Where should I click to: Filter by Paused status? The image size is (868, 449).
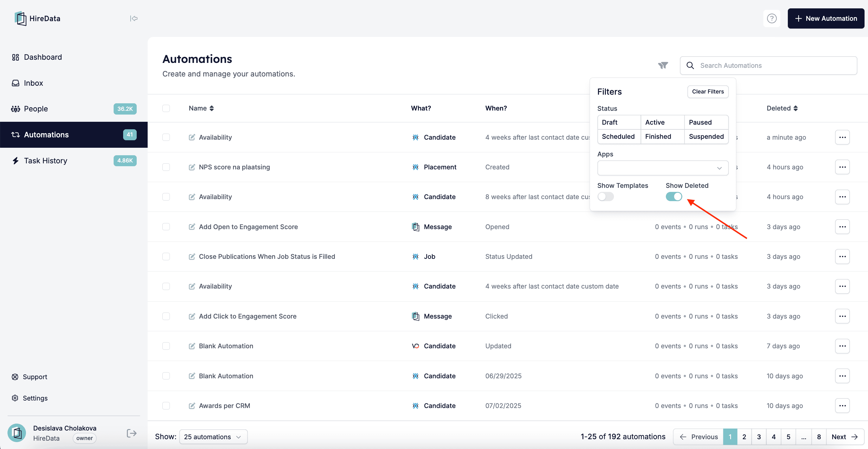(x=706, y=122)
